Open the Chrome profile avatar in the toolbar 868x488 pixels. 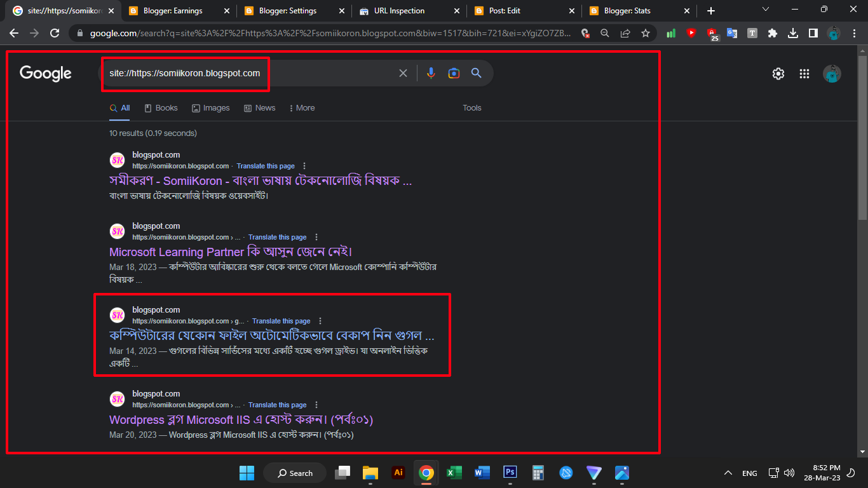coord(834,33)
